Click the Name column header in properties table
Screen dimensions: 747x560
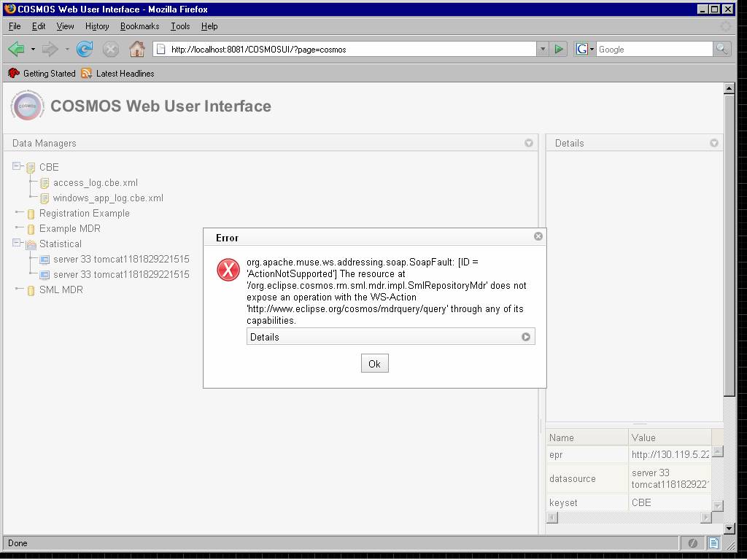pos(587,437)
